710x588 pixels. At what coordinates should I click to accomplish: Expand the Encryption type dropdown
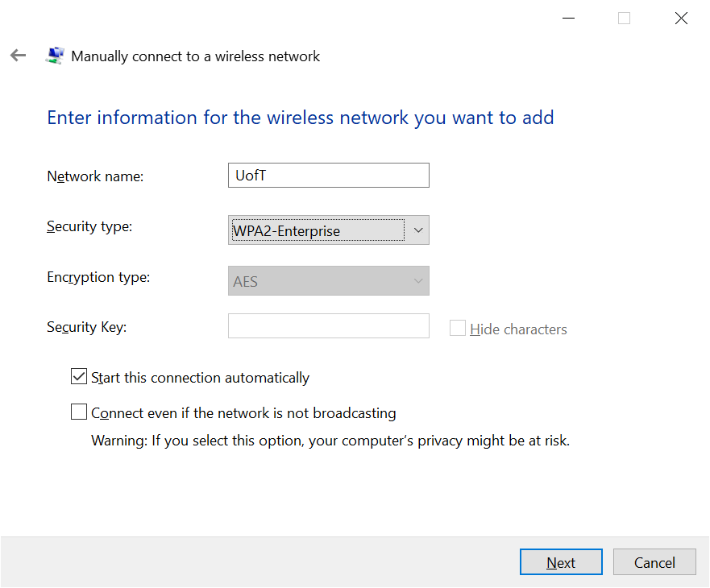328,280
